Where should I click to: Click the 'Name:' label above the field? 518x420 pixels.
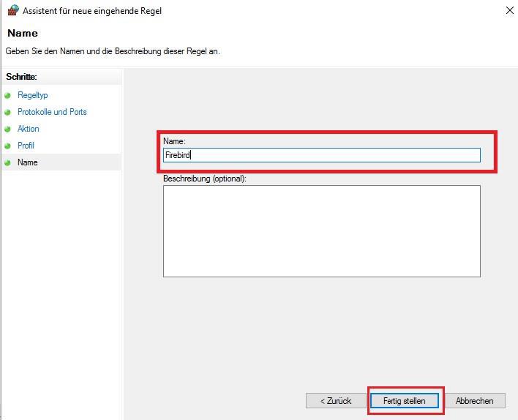(x=174, y=140)
